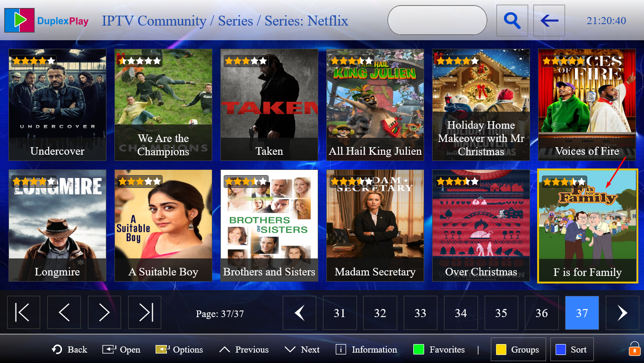Click the blue back arrow icon
This screenshot has height=363, width=644.
[549, 21]
